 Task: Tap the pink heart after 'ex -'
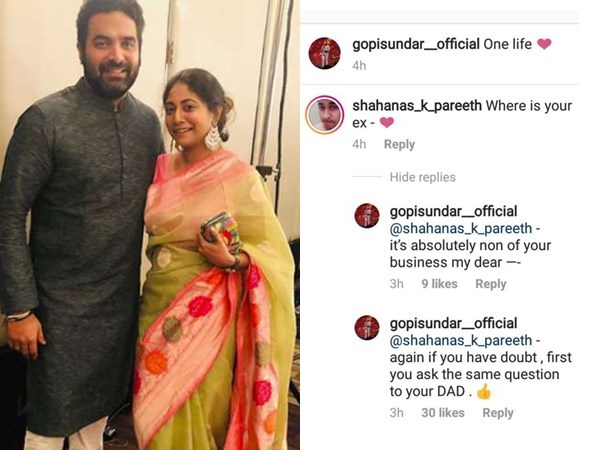coord(386,123)
